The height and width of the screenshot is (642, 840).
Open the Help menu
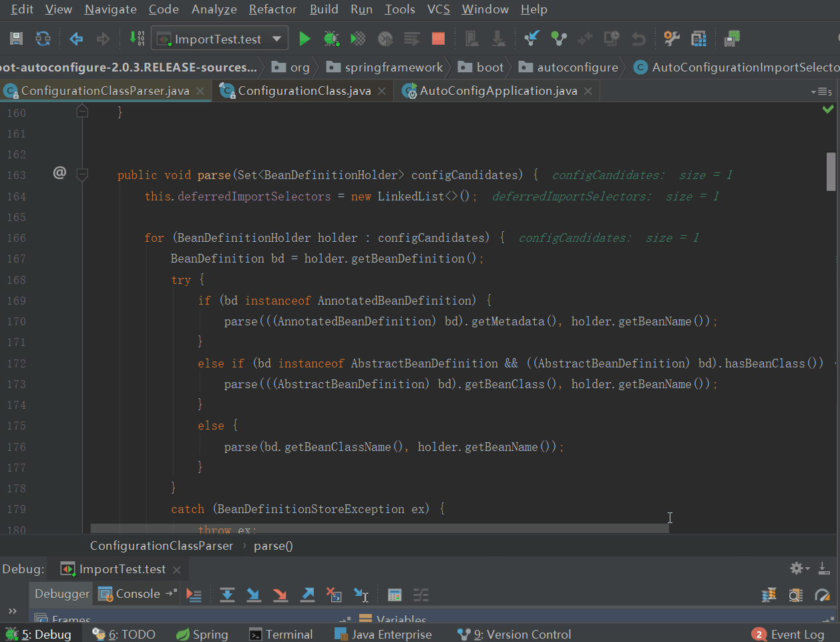coord(534,9)
